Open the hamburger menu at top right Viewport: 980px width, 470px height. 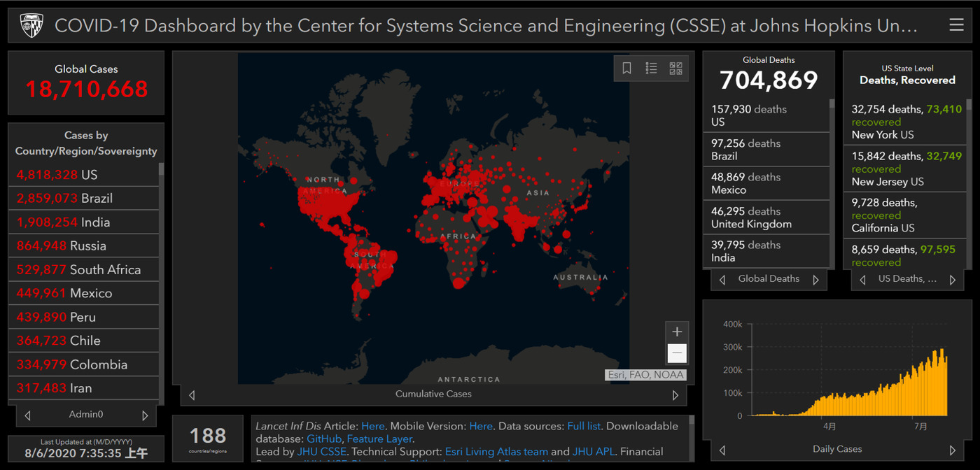[x=956, y=25]
